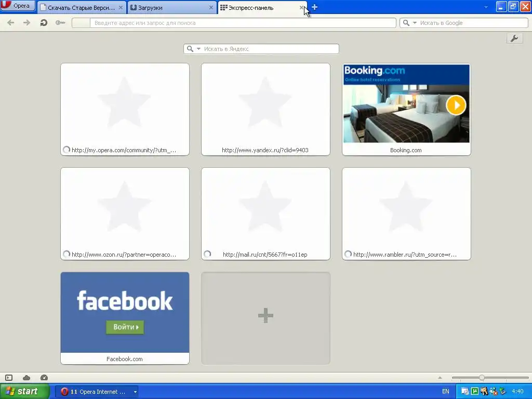Go back with the back arrow
This screenshot has height=399, width=532.
(11, 23)
